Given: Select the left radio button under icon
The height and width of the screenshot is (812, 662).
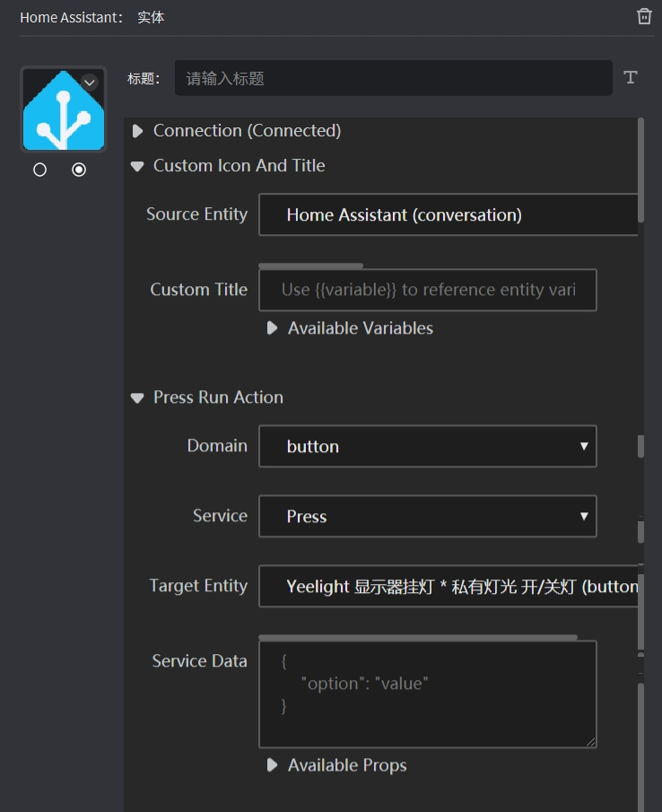Looking at the screenshot, I should [x=39, y=170].
